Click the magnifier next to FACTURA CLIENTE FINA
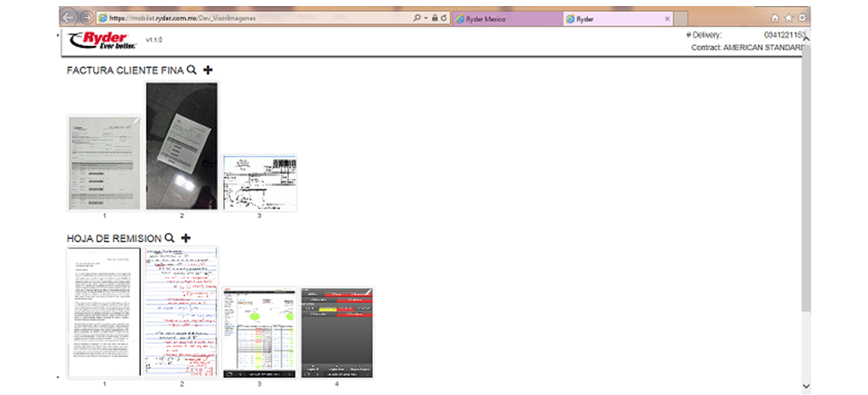Screen dimensions: 868x395 click(192, 70)
